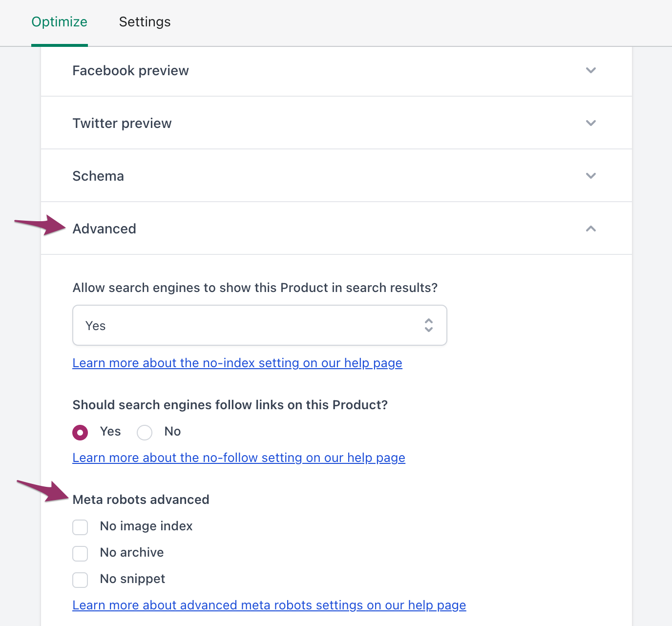
Task: Switch to the Optimize tab
Action: click(x=59, y=22)
